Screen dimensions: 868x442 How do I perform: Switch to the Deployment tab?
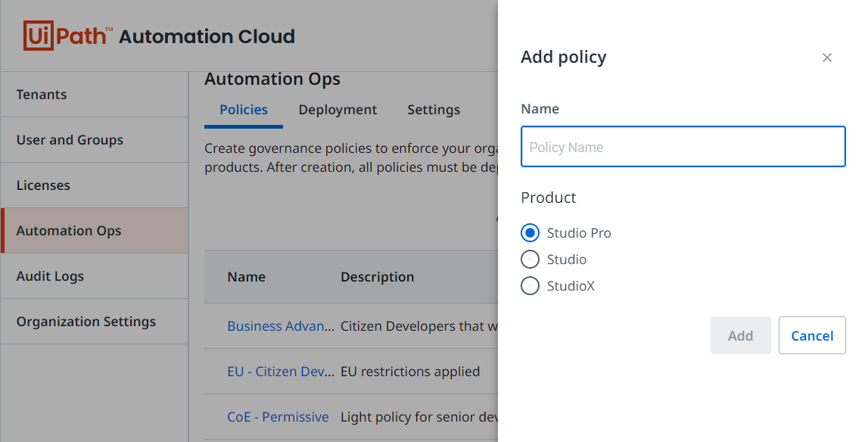(338, 110)
